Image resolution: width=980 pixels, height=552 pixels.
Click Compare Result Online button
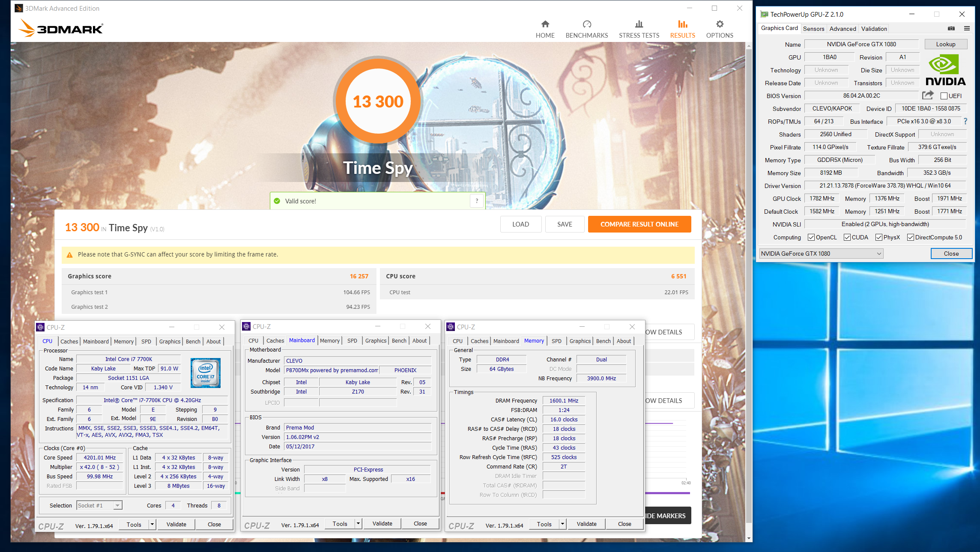point(639,224)
